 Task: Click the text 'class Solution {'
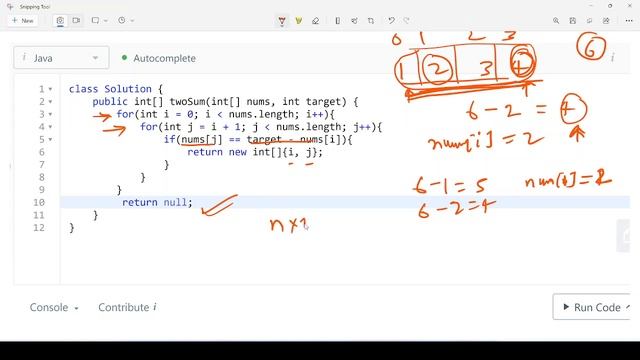coord(116,89)
